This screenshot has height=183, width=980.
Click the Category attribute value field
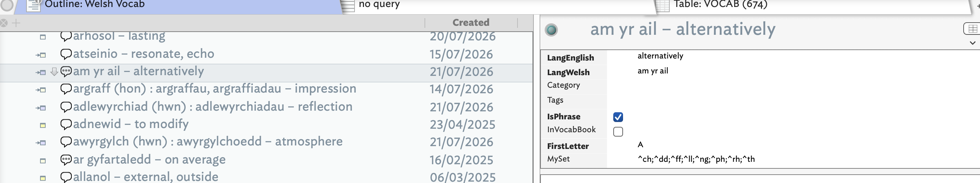pyautogui.click(x=793, y=85)
